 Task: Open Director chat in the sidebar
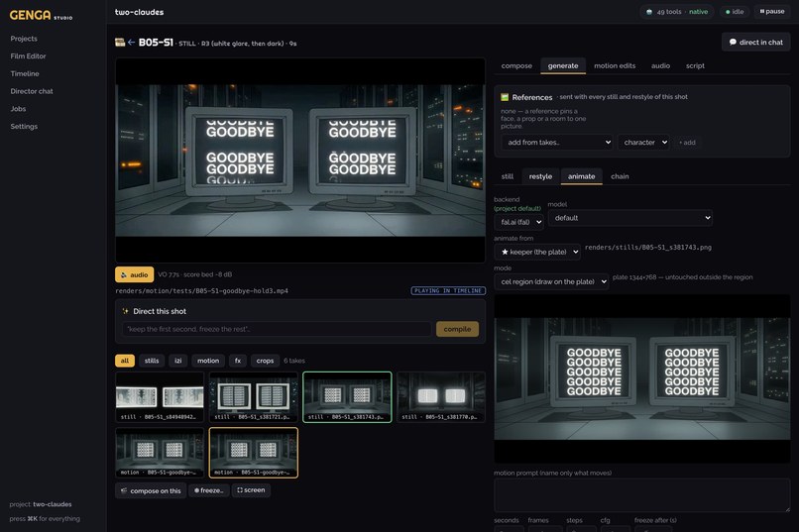click(x=32, y=91)
